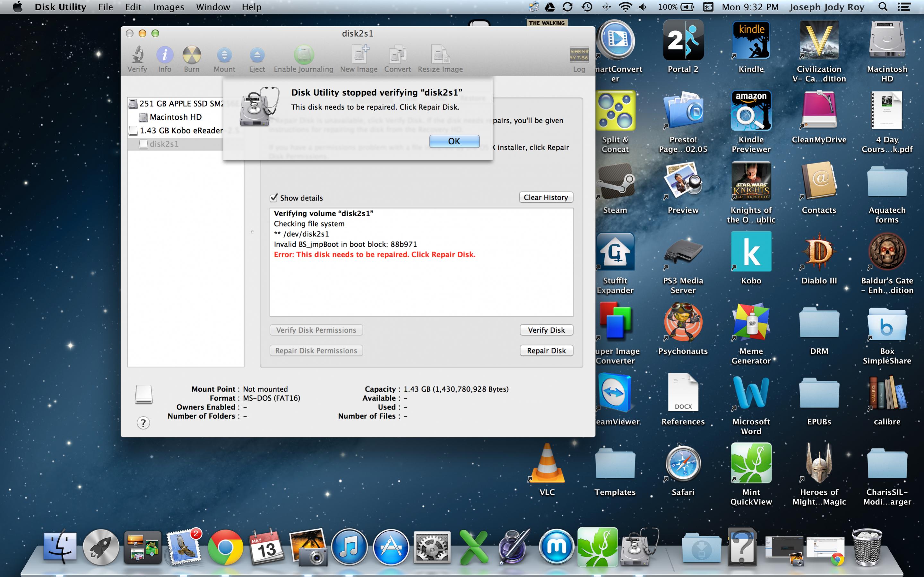Click OK in the alert dialog
Viewport: 924px width, 577px height.
[x=454, y=141]
